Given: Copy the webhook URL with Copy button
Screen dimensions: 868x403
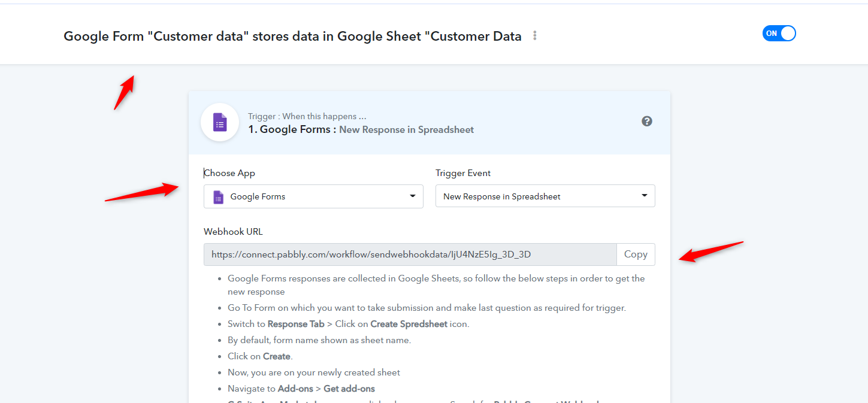Looking at the screenshot, I should tap(636, 254).
